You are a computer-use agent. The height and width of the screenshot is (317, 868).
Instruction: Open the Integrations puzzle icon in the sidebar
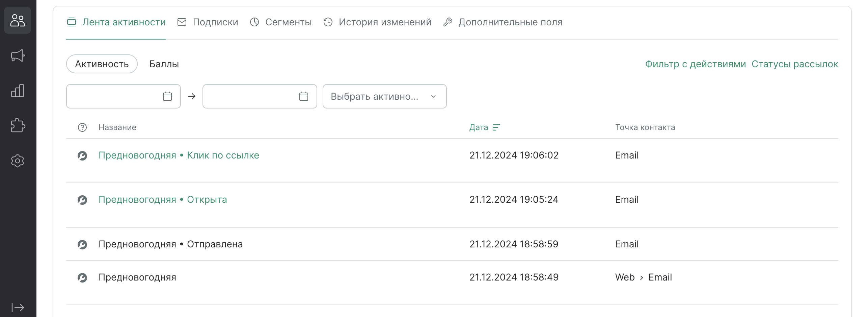18,125
